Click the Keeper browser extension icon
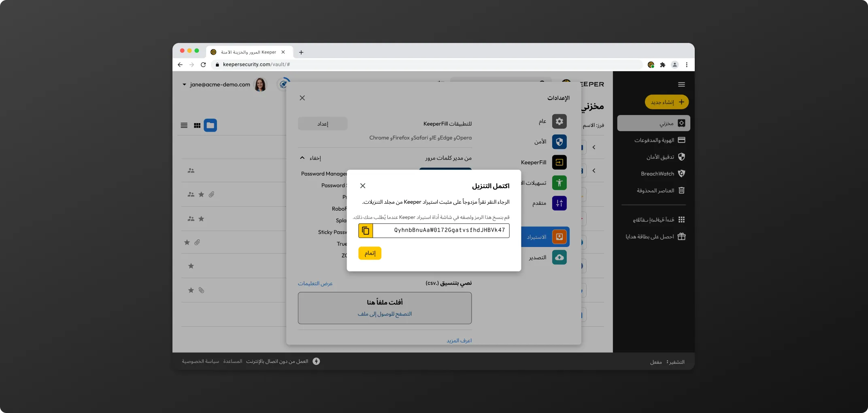Image resolution: width=868 pixels, height=413 pixels. pos(651,65)
